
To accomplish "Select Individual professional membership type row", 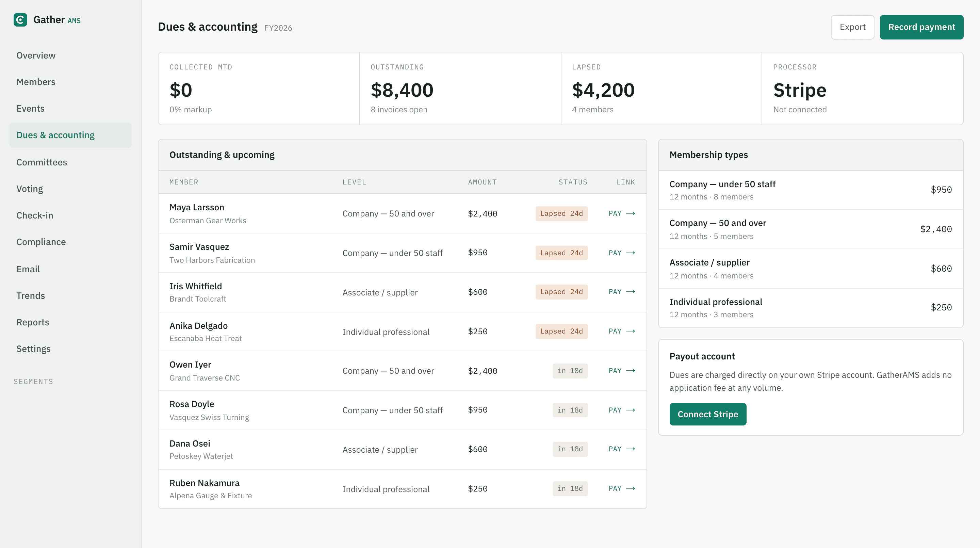I will click(811, 308).
